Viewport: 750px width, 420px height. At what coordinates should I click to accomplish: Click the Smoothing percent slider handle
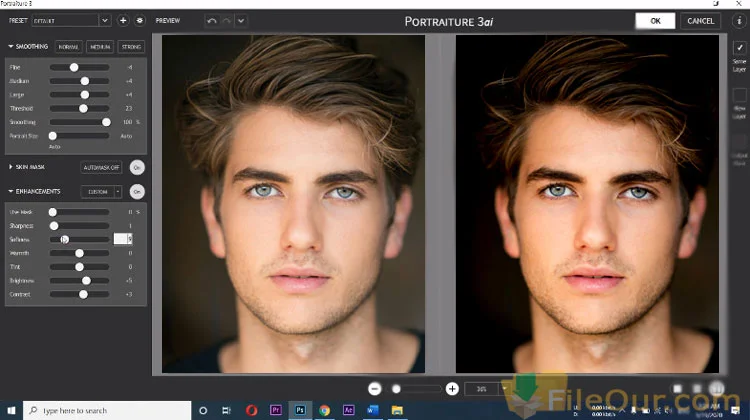[106, 122]
